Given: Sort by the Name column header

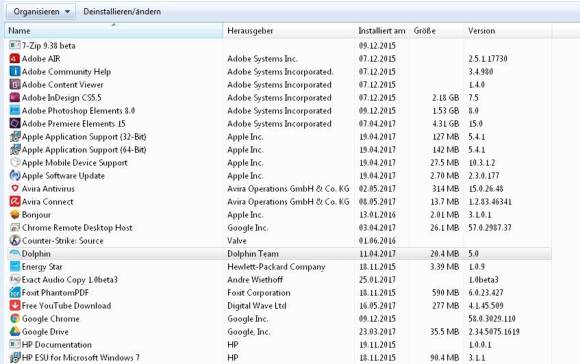Looking at the screenshot, I should click(113, 31).
